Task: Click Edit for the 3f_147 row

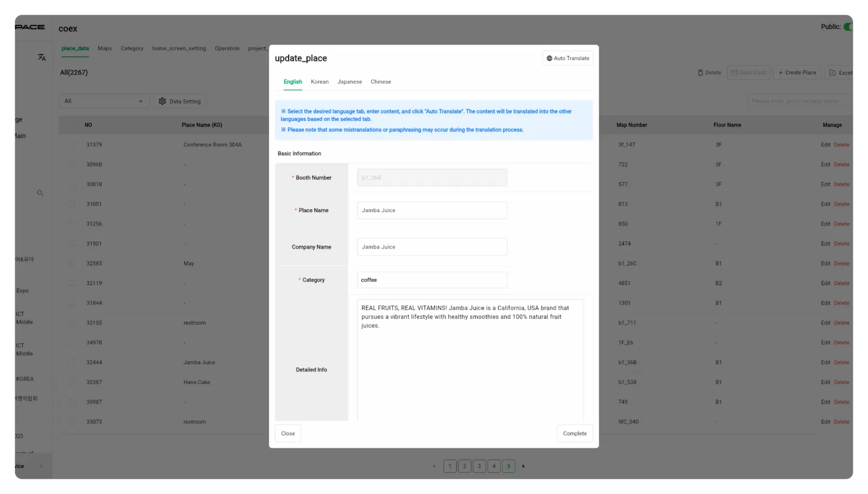Action: point(825,145)
